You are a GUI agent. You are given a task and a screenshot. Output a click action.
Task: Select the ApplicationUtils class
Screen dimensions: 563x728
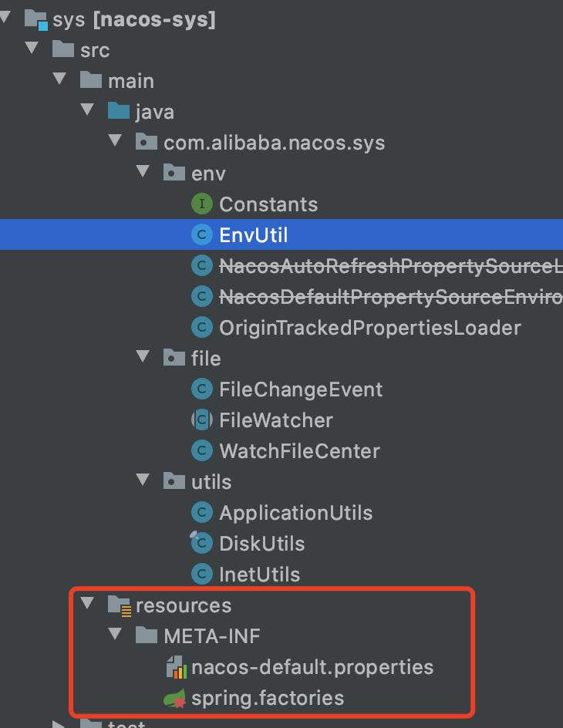coord(295,512)
